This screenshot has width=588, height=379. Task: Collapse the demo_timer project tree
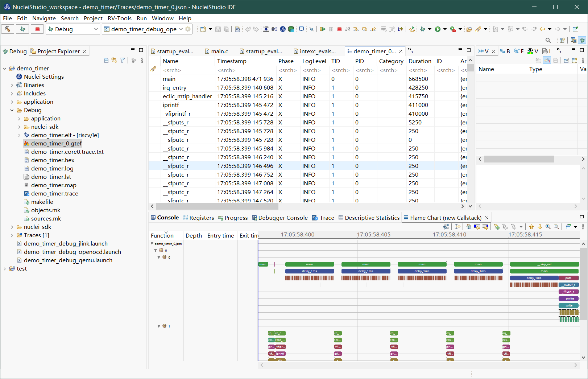[x=5, y=68]
